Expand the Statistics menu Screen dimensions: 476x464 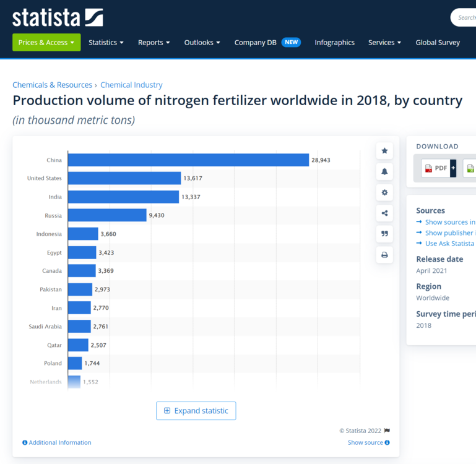[x=106, y=43]
